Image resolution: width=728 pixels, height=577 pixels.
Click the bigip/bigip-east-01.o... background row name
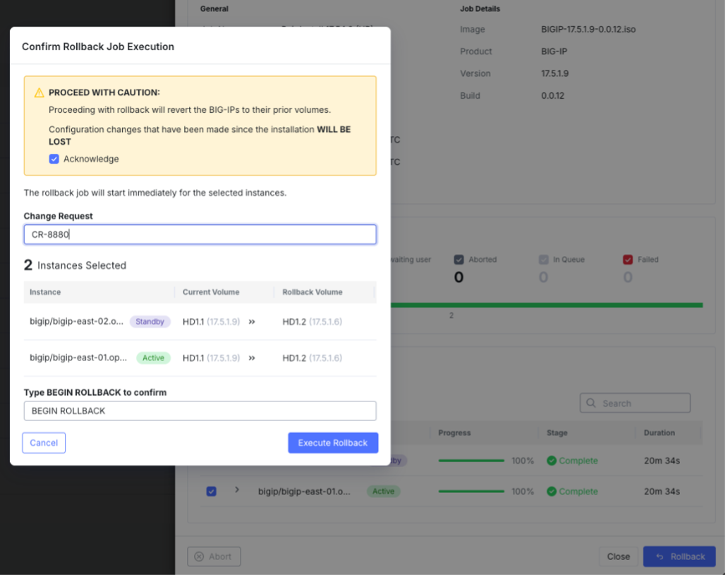[x=305, y=492]
